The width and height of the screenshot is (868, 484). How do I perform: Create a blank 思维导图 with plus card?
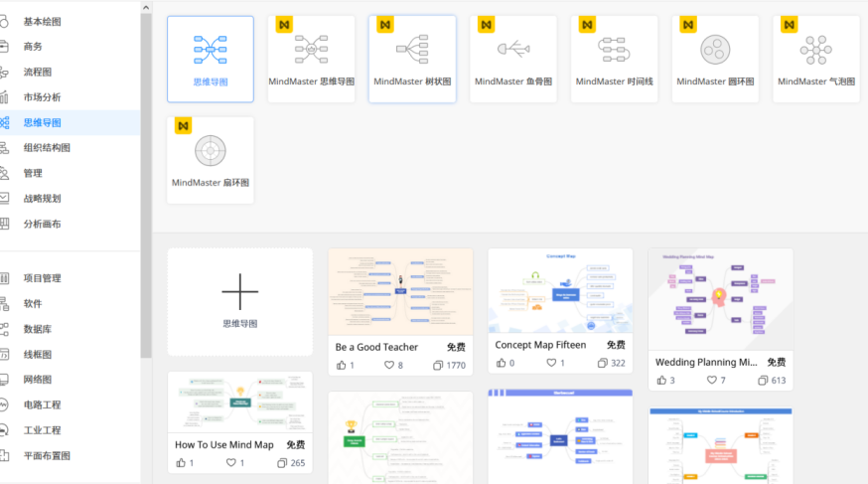click(x=239, y=302)
